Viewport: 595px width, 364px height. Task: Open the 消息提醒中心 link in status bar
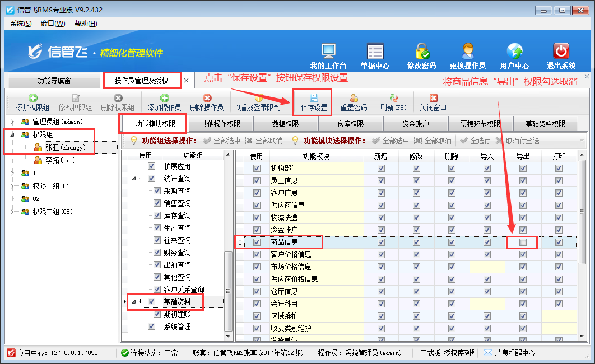(x=514, y=353)
